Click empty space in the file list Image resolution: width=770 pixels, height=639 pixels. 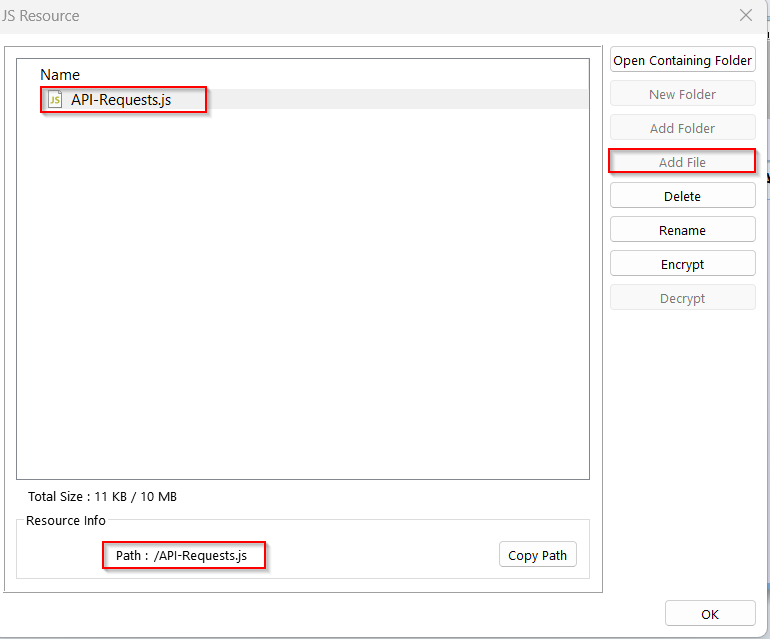point(300,300)
